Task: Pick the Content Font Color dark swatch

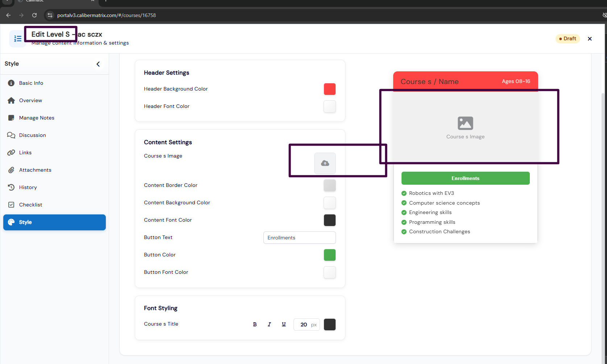Action: (x=330, y=220)
